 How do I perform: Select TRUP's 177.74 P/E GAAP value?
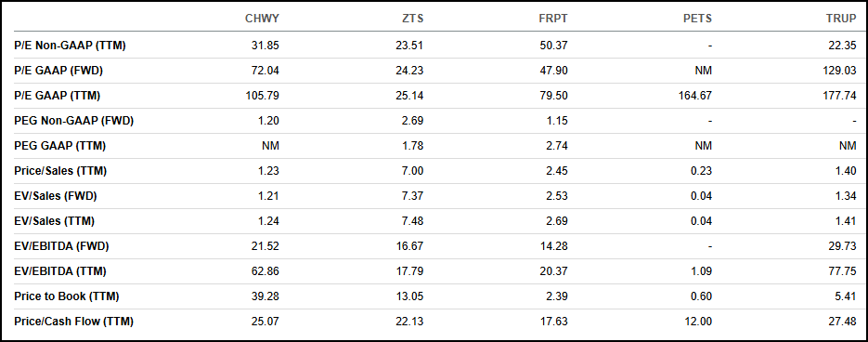pos(840,96)
